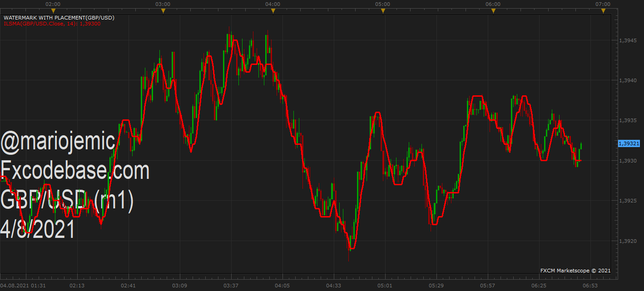
Task: Click the 1,3935 price axis label
Action: [627, 121]
